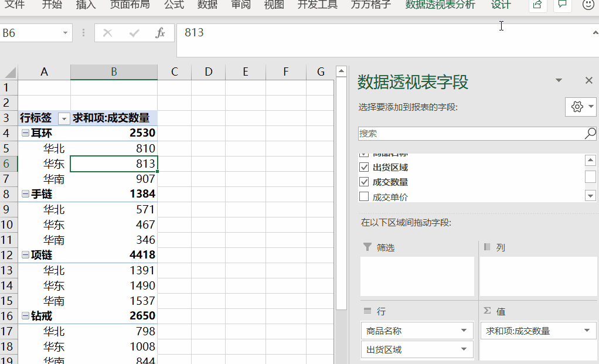Open the 开发工具 ribbon tab
The height and width of the screenshot is (364, 599).
tap(318, 5)
